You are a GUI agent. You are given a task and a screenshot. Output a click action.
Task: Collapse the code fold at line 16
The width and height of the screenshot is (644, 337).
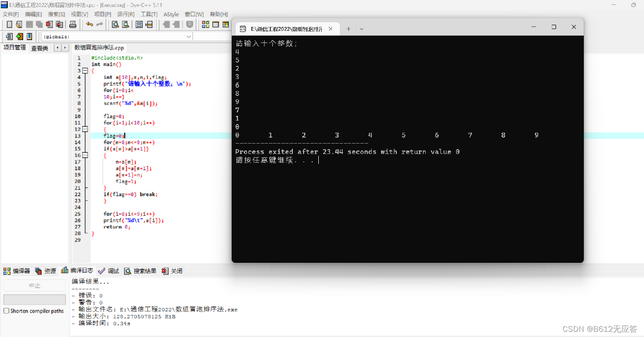85,155
